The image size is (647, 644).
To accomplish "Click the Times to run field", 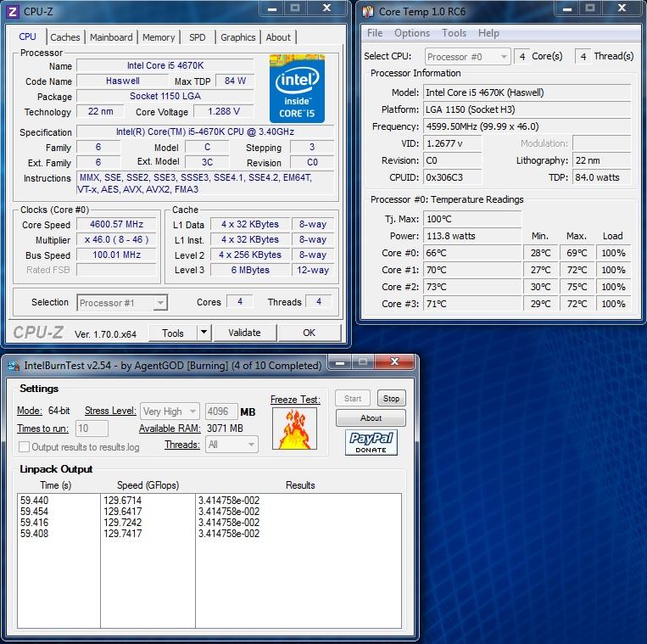I will click(92, 428).
